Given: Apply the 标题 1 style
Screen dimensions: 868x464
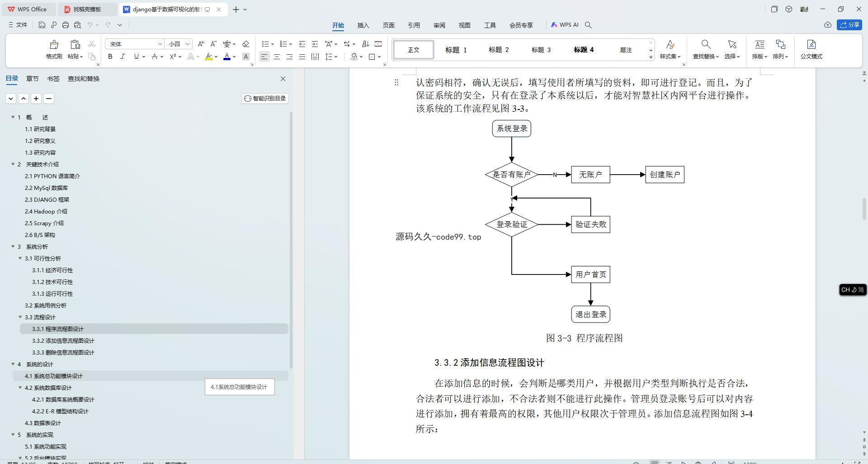Looking at the screenshot, I should [x=456, y=50].
